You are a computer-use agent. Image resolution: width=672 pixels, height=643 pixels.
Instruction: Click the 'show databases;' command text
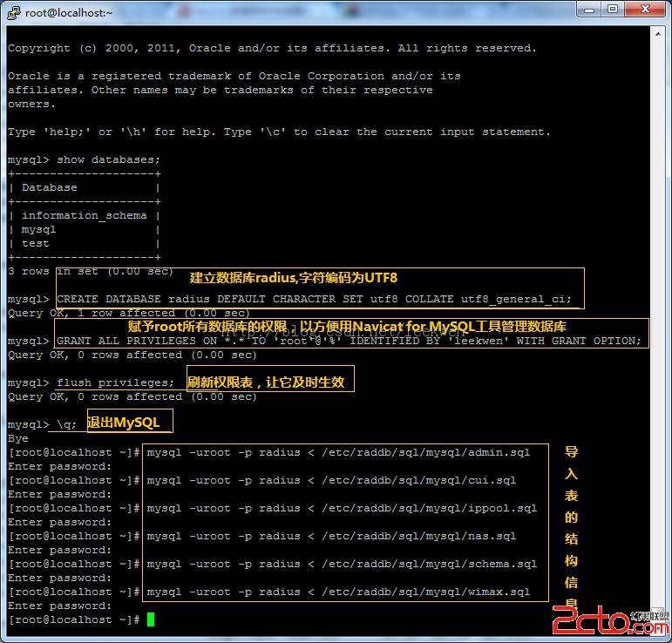pyautogui.click(x=108, y=159)
